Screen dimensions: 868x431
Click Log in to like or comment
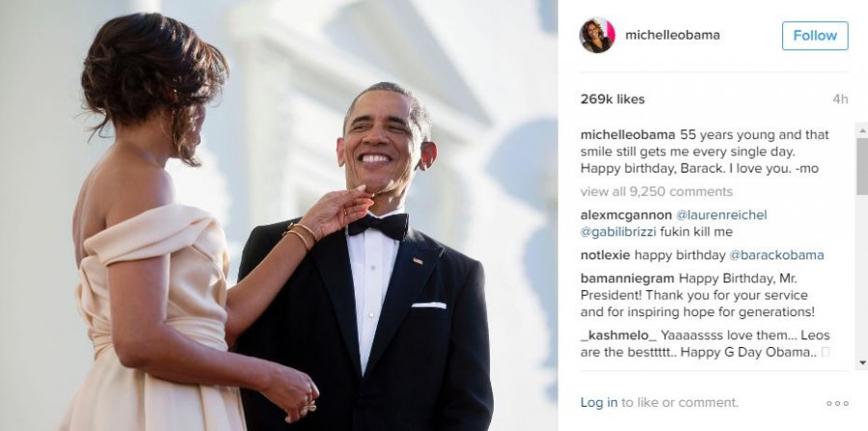[598, 403]
